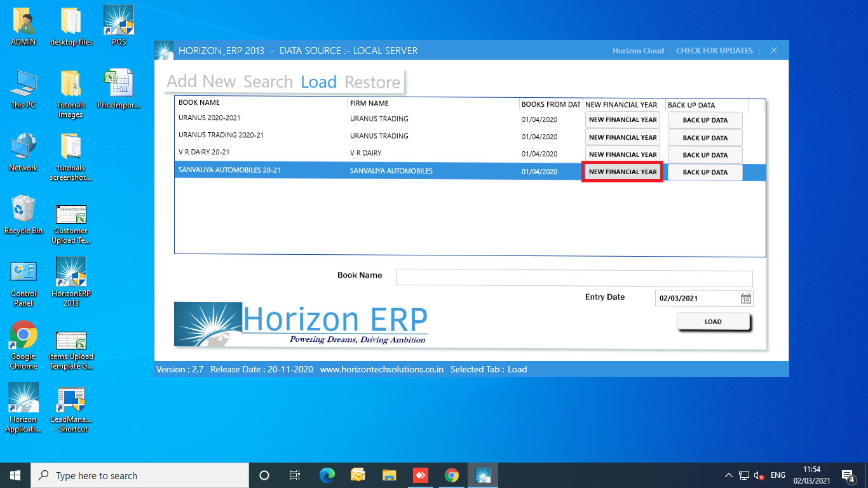Open the Entry Date calendar picker

(747, 298)
